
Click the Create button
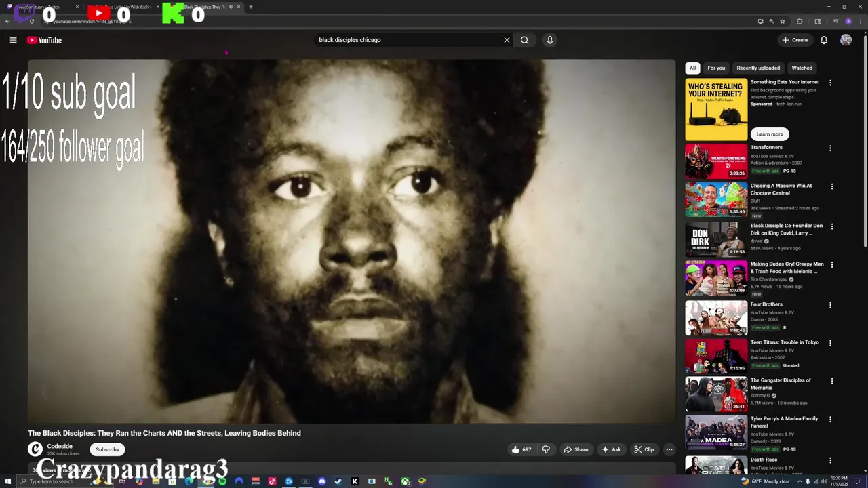pyautogui.click(x=795, y=40)
